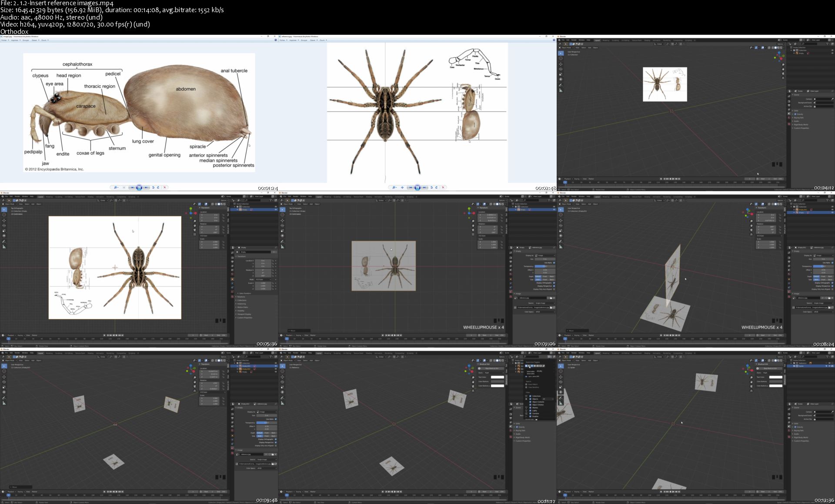Image resolution: width=835 pixels, height=504 pixels.
Task: Hide Empty via eye icon in 00:04:12 frame
Action: click(x=832, y=53)
